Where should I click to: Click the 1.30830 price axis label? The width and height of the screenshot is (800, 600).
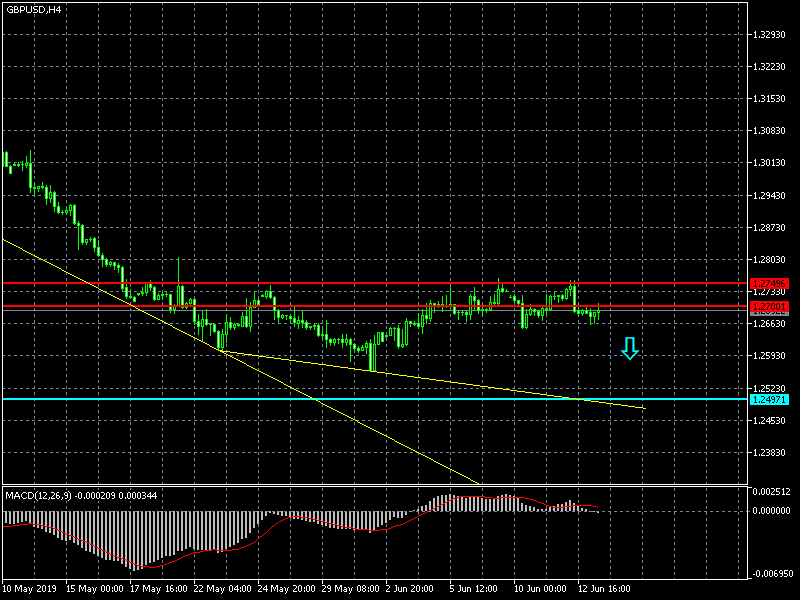coord(770,131)
